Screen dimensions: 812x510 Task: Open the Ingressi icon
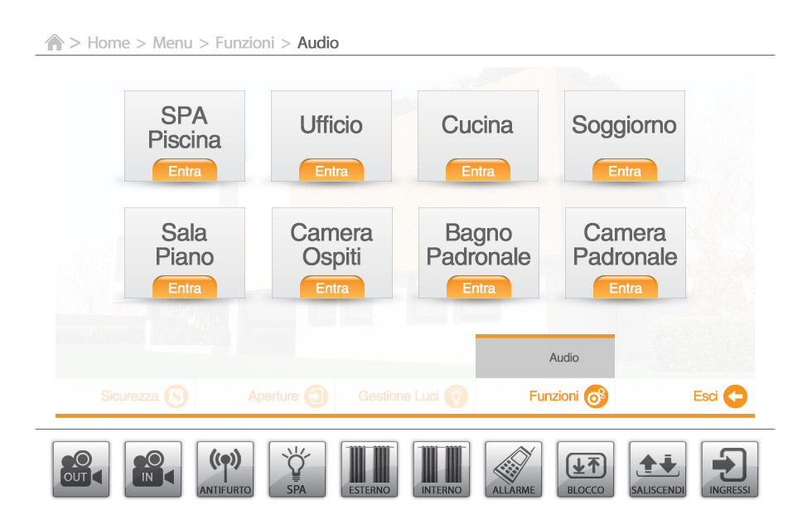(x=729, y=469)
